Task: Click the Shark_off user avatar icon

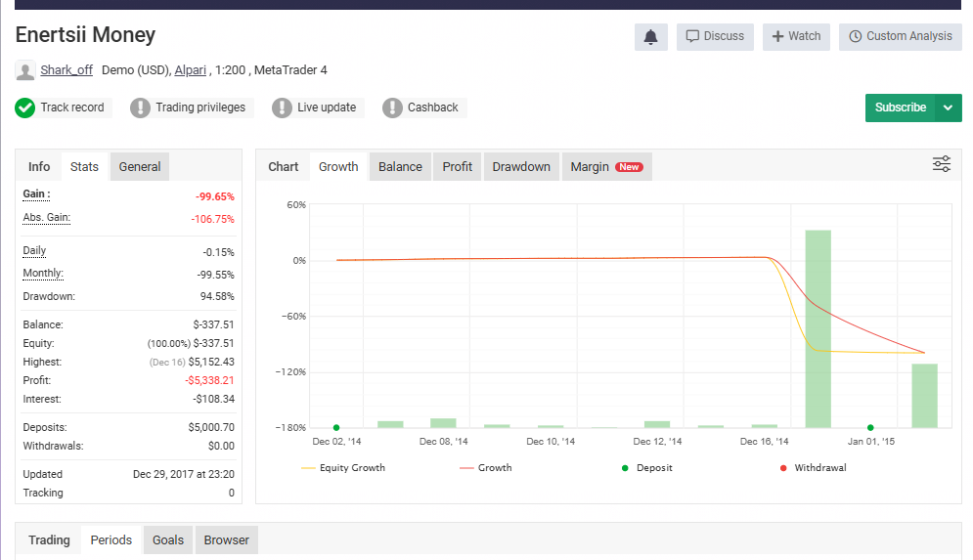Action: [24, 70]
